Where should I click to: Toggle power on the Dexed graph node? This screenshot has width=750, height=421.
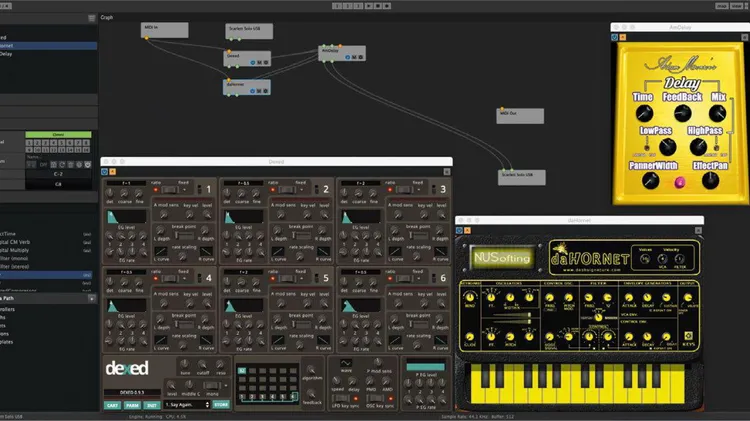(253, 63)
